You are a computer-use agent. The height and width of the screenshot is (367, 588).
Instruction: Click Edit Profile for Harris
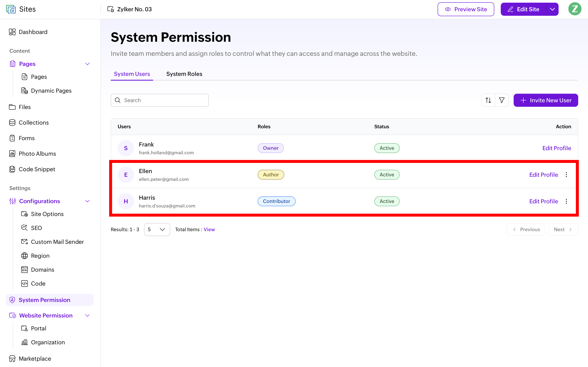(543, 201)
